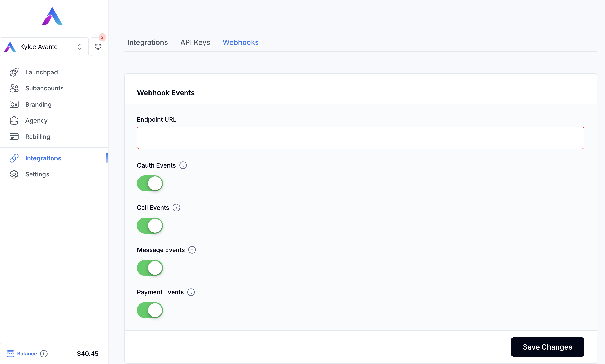Viewport: 605px width, 364px height.
Task: Open Launchpad from the sidebar
Action: (x=41, y=72)
